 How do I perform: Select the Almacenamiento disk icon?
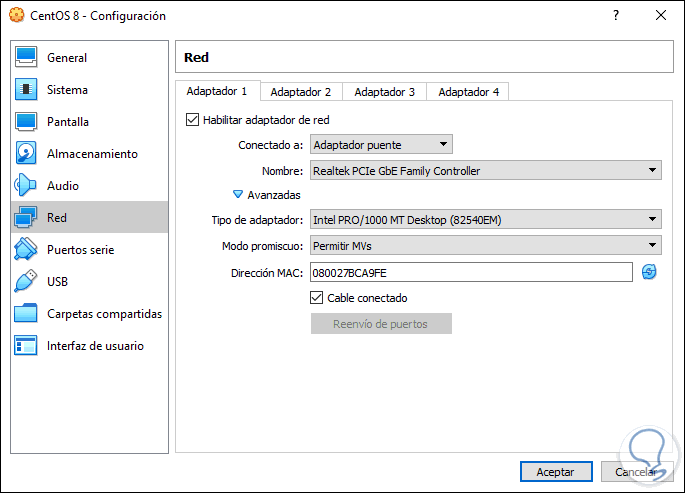click(x=27, y=154)
